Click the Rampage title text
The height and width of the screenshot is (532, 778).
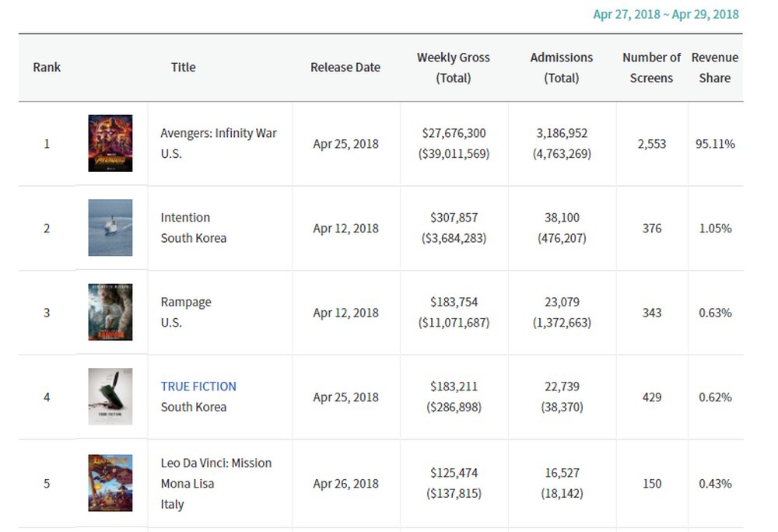[x=186, y=302]
